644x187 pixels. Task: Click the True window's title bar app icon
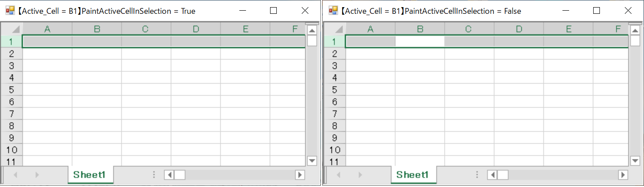10,11
